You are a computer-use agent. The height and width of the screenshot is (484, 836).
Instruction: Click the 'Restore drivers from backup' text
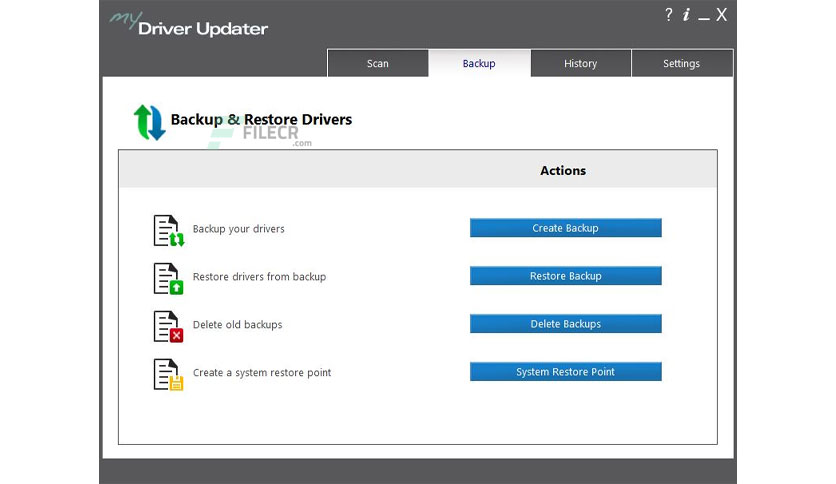[259, 277]
